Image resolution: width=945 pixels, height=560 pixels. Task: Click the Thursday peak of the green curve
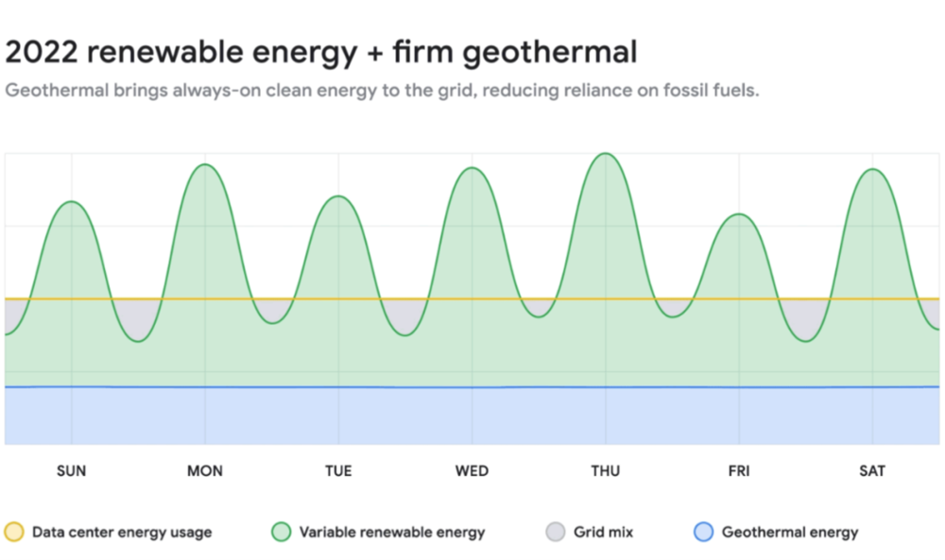[605, 154]
